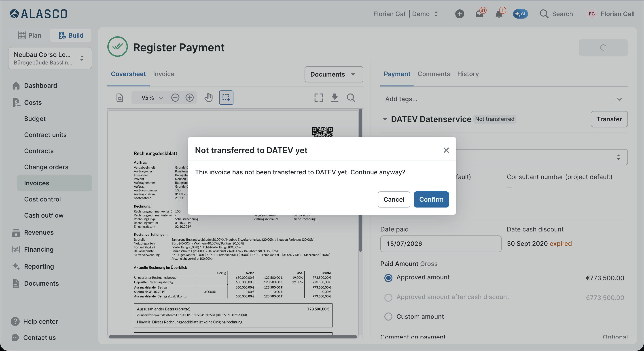This screenshot has height=351, width=644.
Task: Click the Not transferred status badge
Action: pos(494,119)
